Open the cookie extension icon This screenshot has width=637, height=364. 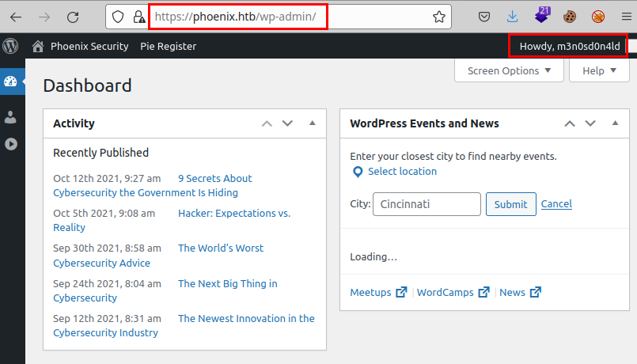pos(570,17)
